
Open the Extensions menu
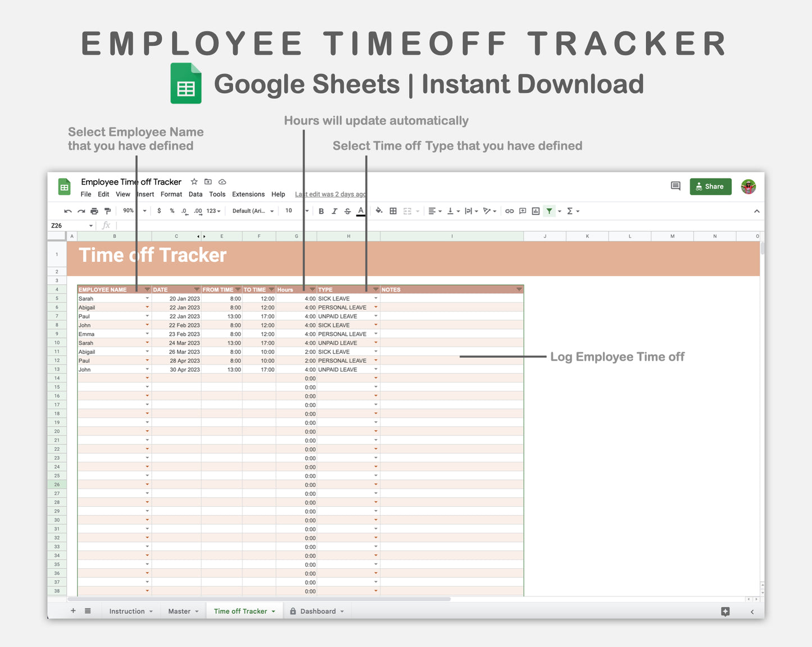(248, 194)
